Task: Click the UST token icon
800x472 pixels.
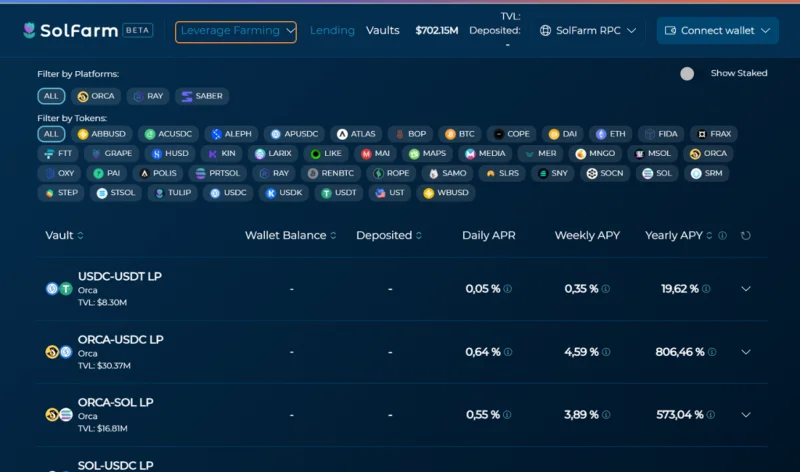Action: (380, 193)
